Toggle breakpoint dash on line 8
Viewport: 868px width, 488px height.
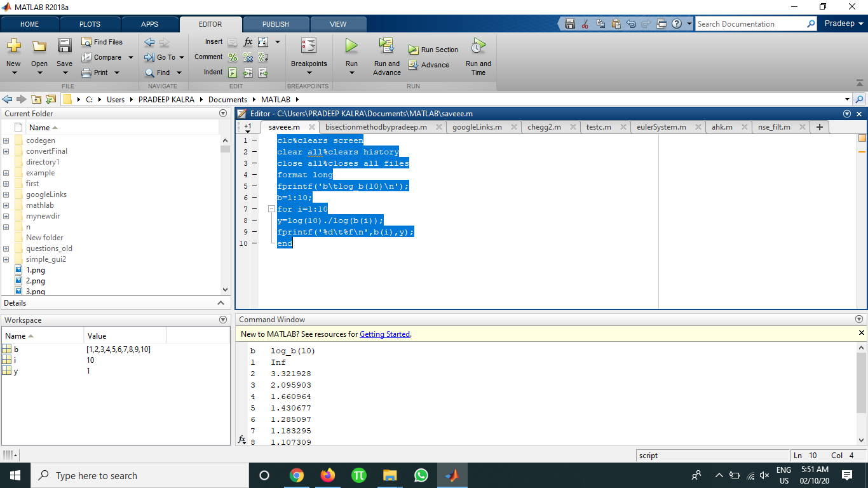pos(254,220)
